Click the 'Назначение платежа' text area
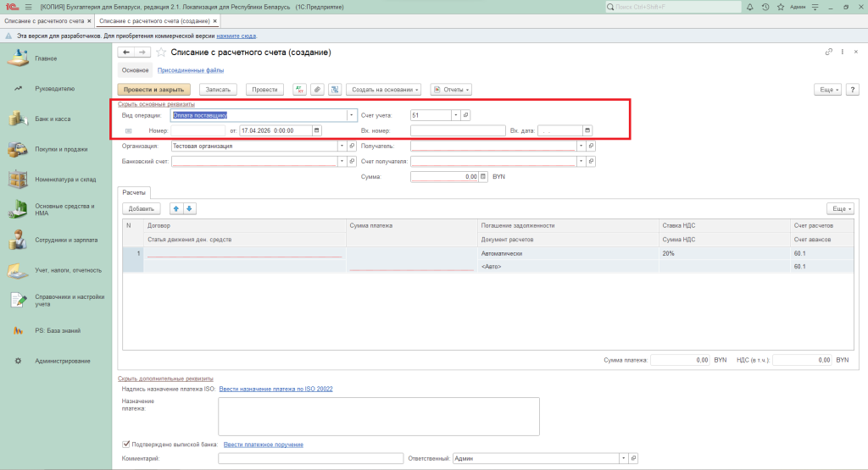This screenshot has height=470, width=868. tap(378, 415)
